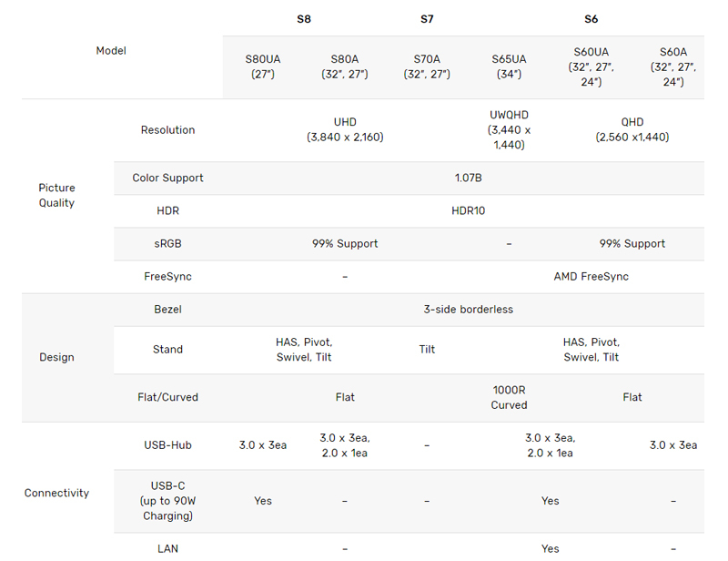728x561 pixels.
Task: Click the USB-Hub row label
Action: point(167,445)
